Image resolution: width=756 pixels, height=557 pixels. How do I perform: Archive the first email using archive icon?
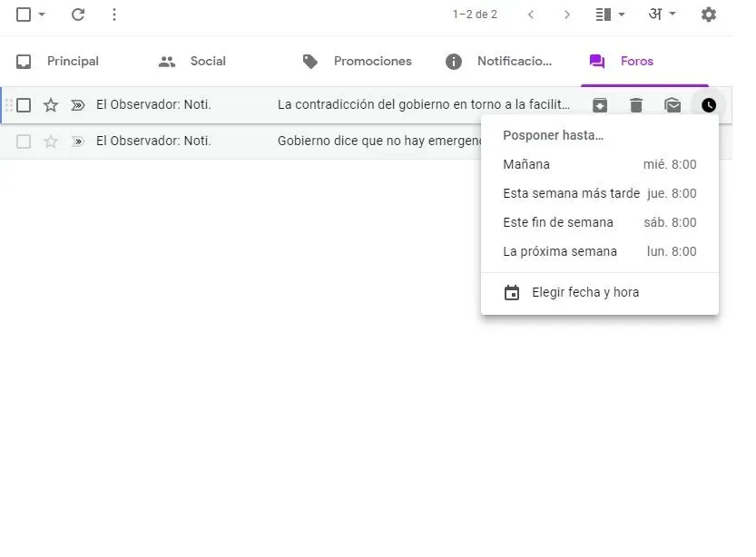600,105
